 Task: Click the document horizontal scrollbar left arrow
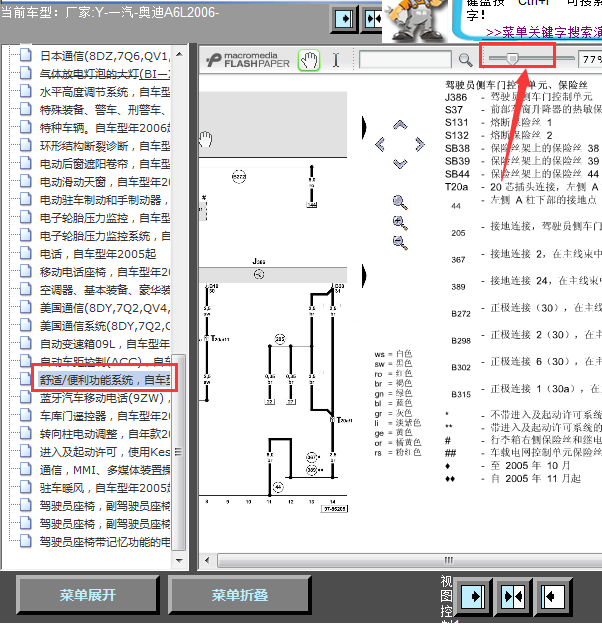207,560
